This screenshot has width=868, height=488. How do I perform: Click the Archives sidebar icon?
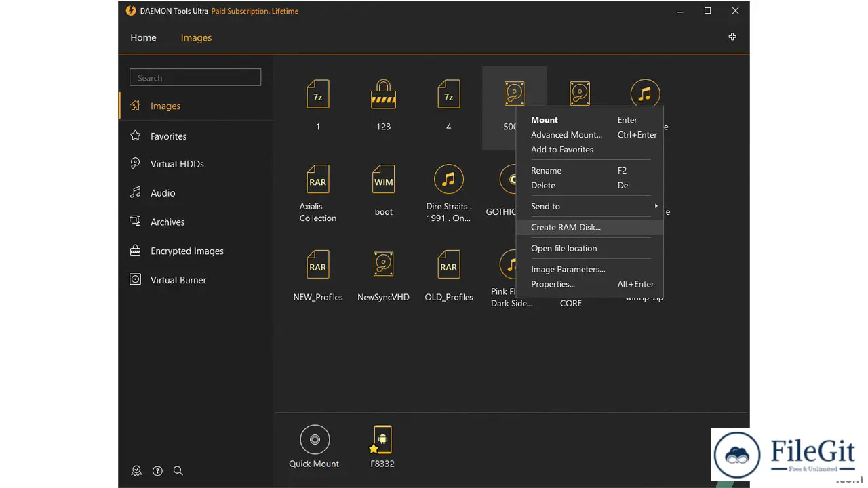click(x=136, y=221)
